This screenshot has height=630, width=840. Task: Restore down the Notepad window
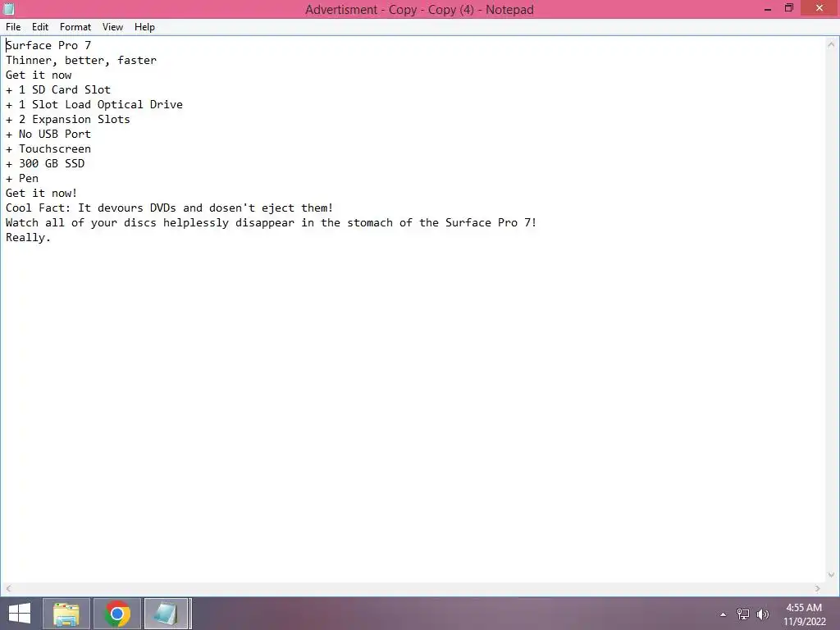[x=788, y=8]
